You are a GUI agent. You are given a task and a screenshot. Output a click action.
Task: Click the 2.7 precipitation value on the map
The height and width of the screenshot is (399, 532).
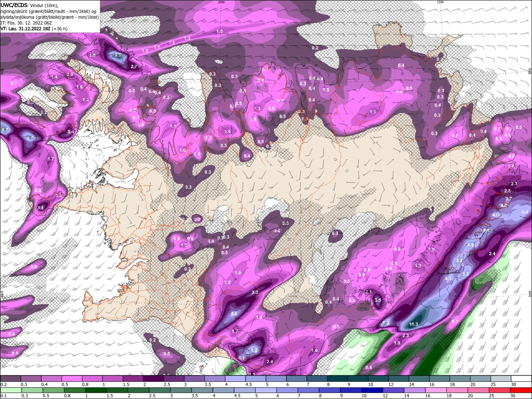pyautogui.click(x=134, y=66)
